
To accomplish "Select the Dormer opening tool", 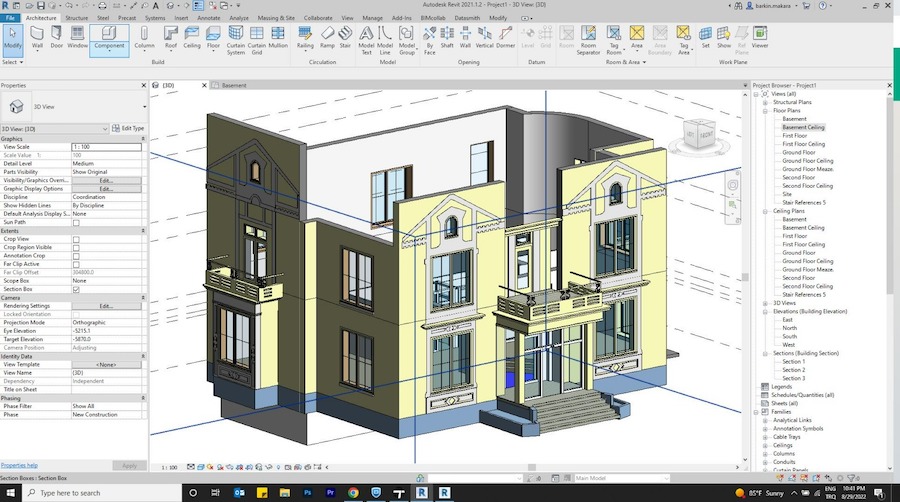I will [505, 38].
